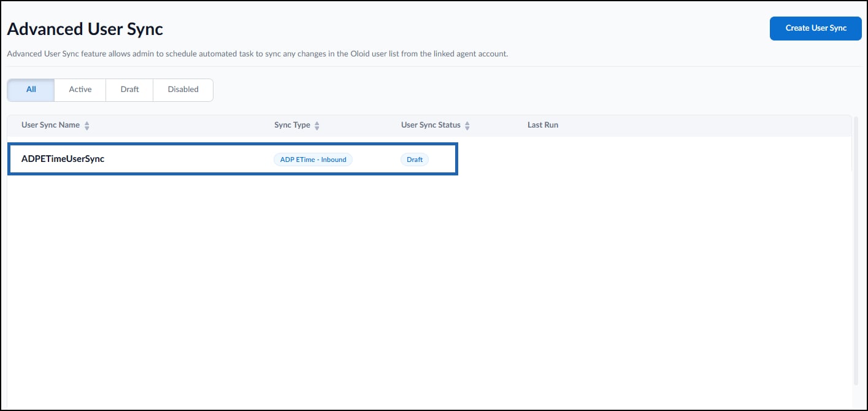This screenshot has width=868, height=411.
Task: Click the User Sync Name header text
Action: [51, 125]
